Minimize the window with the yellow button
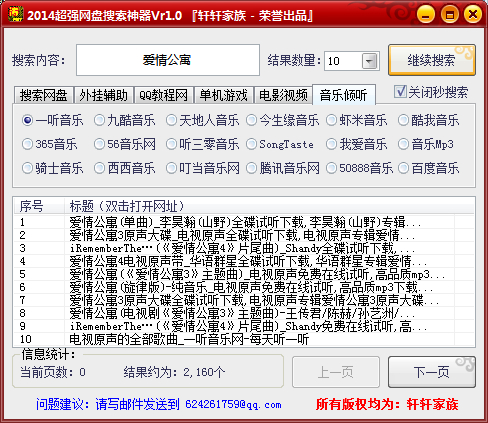 coord(425,14)
